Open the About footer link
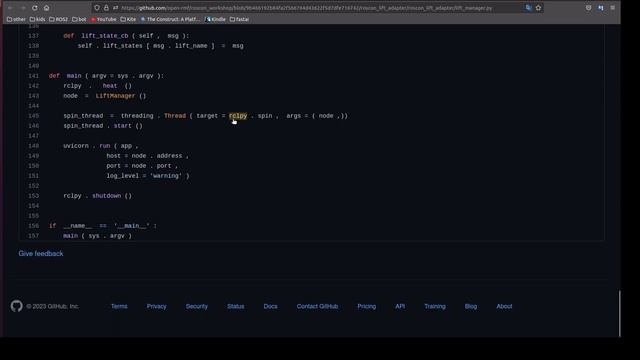640x360 pixels. [x=504, y=306]
